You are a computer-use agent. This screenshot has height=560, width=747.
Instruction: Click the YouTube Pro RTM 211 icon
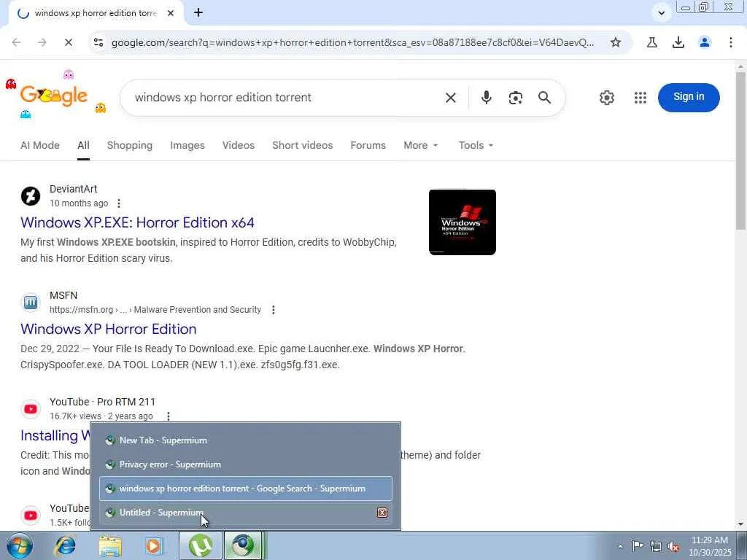(x=31, y=408)
